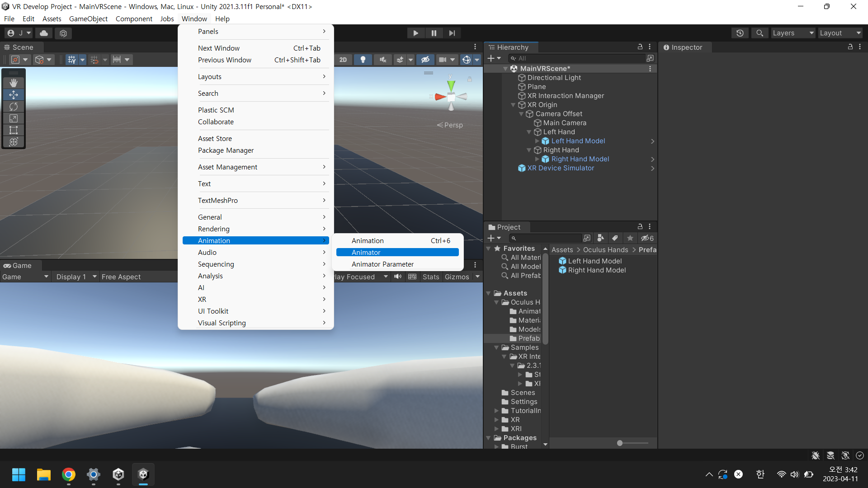
Task: Choose Animator in the Animation submenu
Action: pyautogui.click(x=397, y=252)
